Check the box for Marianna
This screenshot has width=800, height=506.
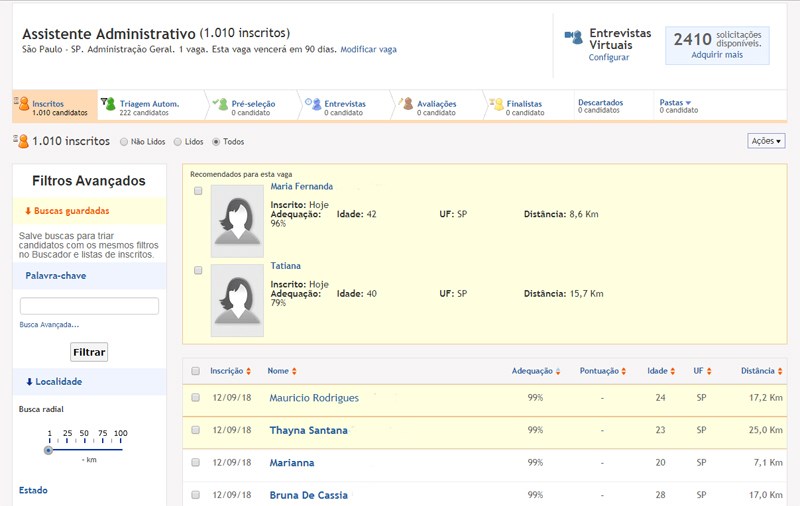[195, 462]
